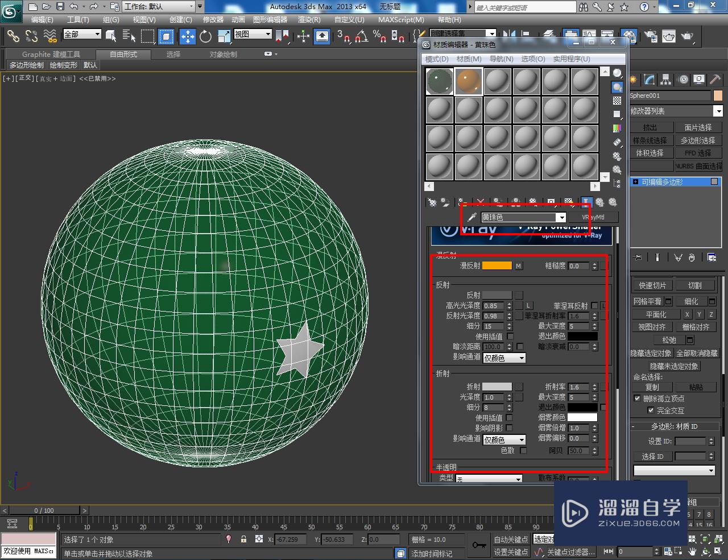728x560 pixels.
Task: Open the 全部 selection filter dropdown
Action: [x=82, y=35]
